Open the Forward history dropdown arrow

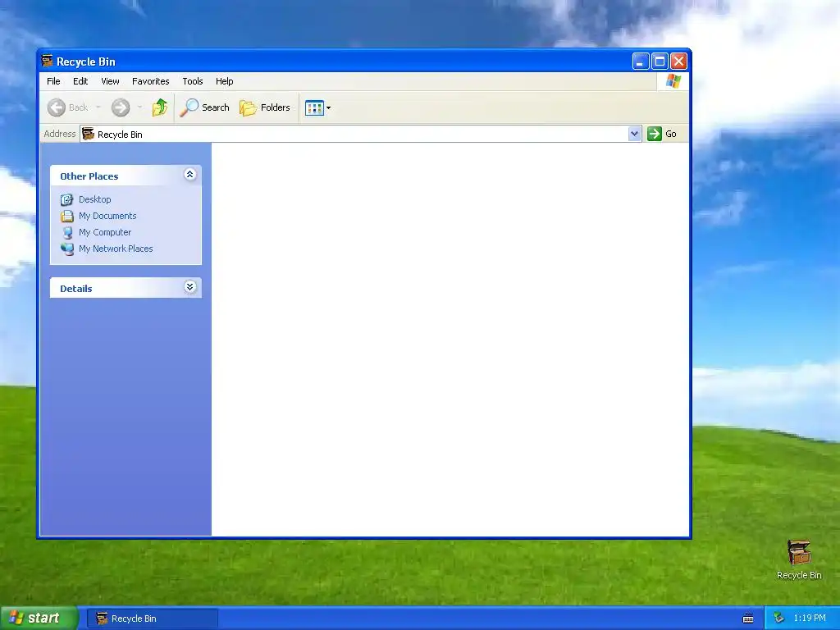(139, 107)
